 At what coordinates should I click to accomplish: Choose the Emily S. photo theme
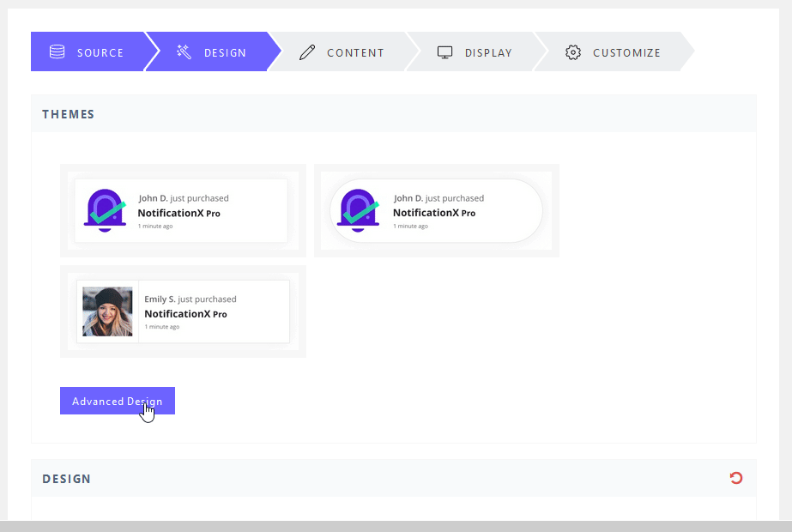pos(183,311)
